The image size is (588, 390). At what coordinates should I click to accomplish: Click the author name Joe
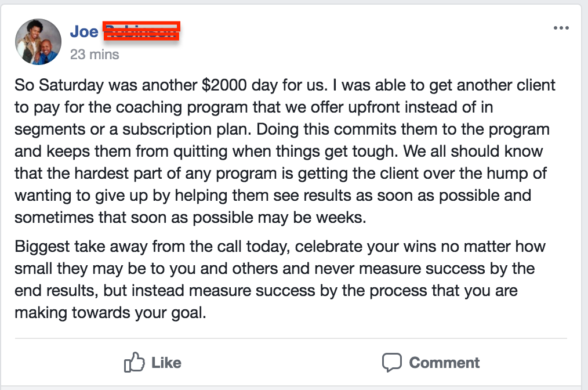click(x=84, y=31)
